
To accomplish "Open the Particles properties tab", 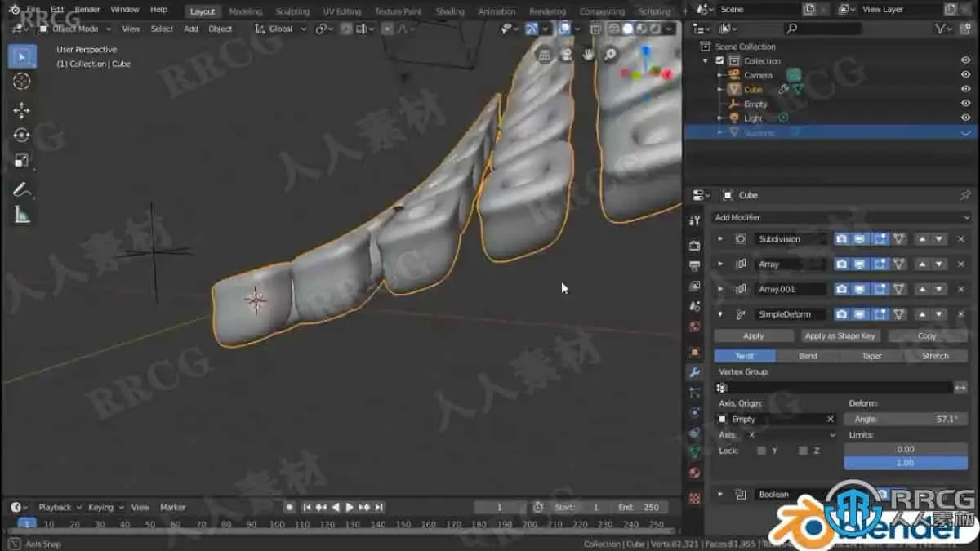I will (694, 393).
